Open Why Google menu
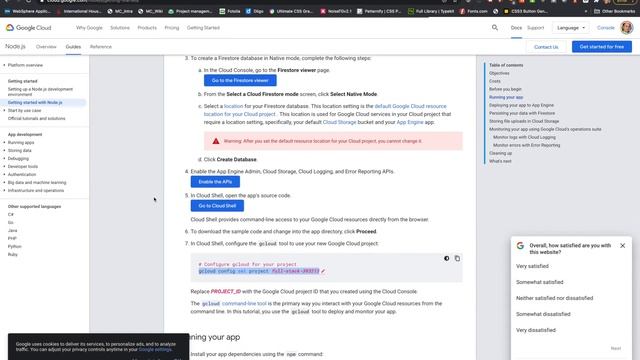This screenshot has height=360, width=640. pos(89,28)
